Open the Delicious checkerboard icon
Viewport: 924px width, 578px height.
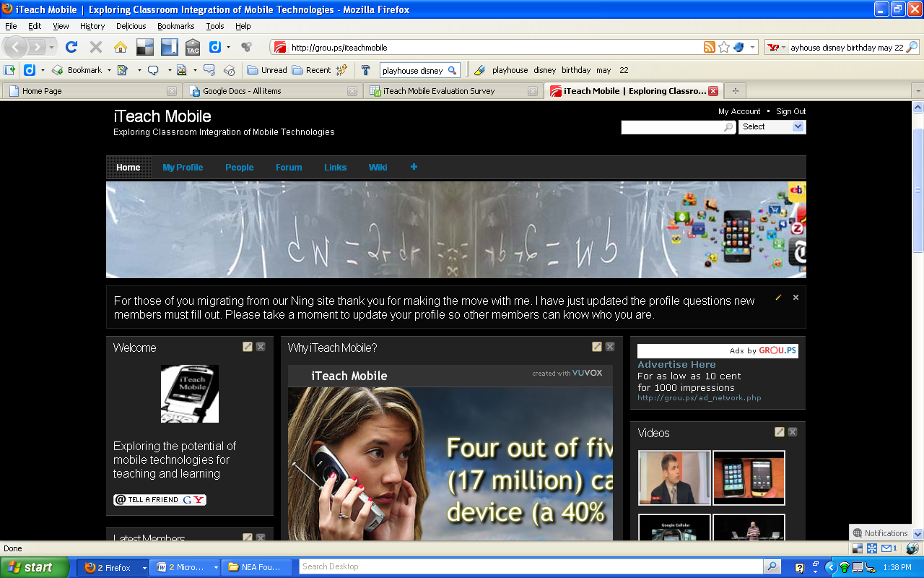tap(145, 47)
